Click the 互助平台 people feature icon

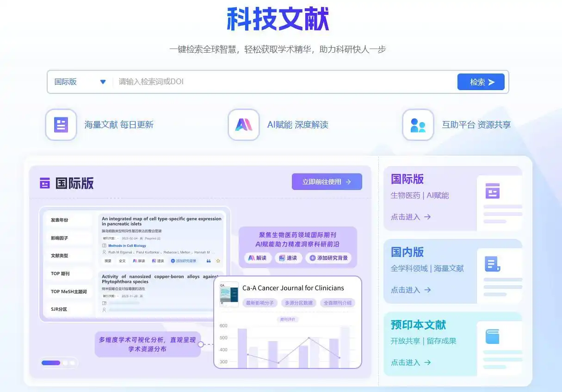[x=418, y=124]
